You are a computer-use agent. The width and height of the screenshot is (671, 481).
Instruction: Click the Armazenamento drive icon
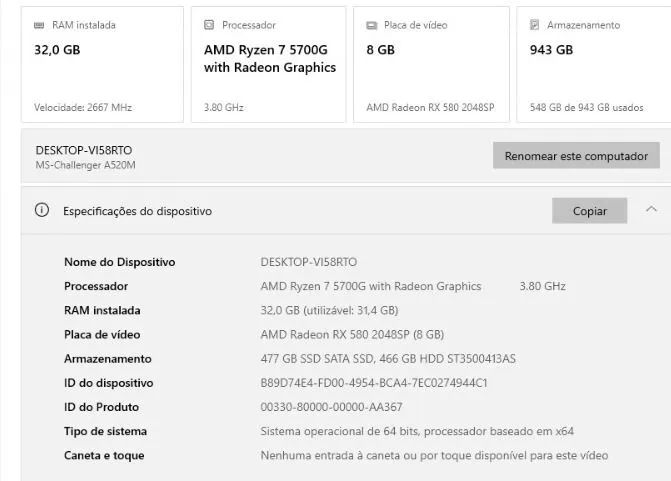(534, 25)
